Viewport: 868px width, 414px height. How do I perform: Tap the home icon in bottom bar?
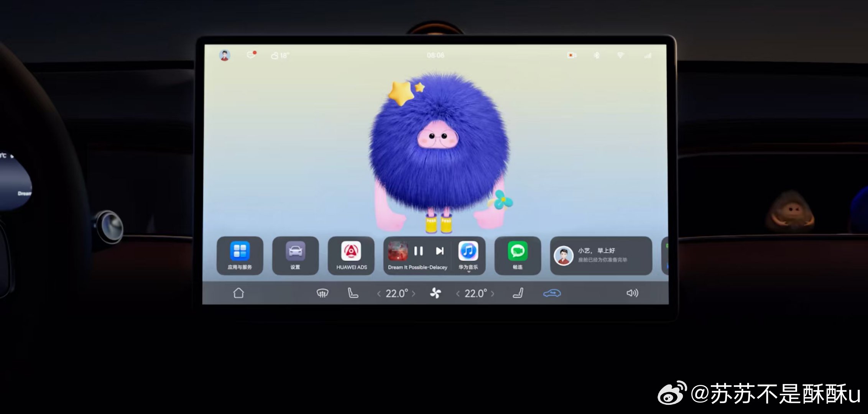pyautogui.click(x=238, y=293)
